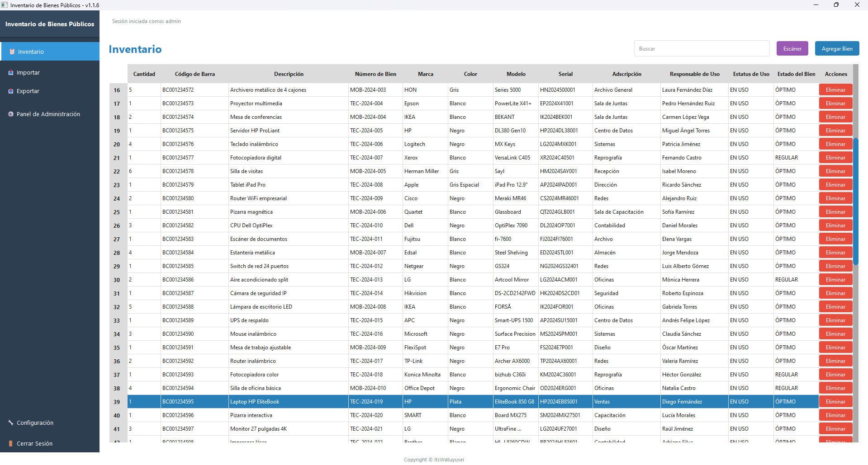
Task: Eliminar the Proyector multimedia entry
Action: pos(835,103)
